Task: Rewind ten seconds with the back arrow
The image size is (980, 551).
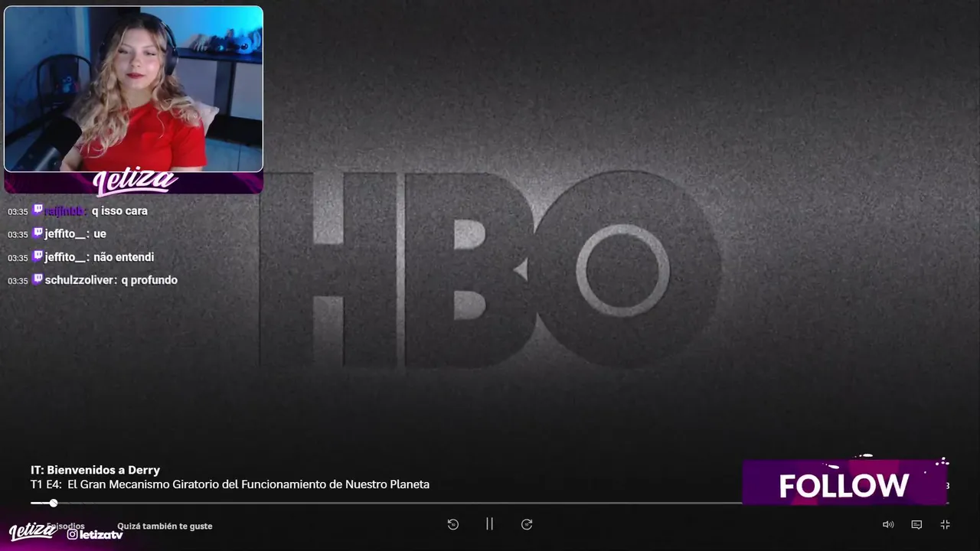Action: pyautogui.click(x=452, y=524)
